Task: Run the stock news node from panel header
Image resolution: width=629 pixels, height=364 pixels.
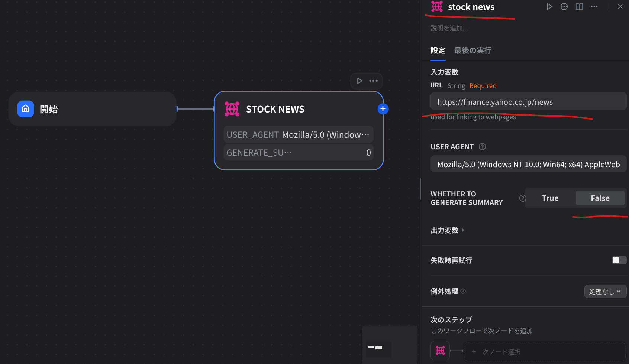Action: pos(549,6)
